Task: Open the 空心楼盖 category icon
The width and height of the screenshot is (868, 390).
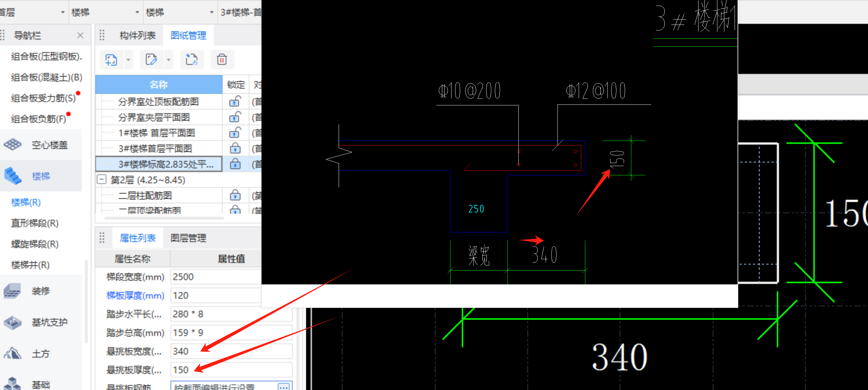Action: [x=13, y=145]
